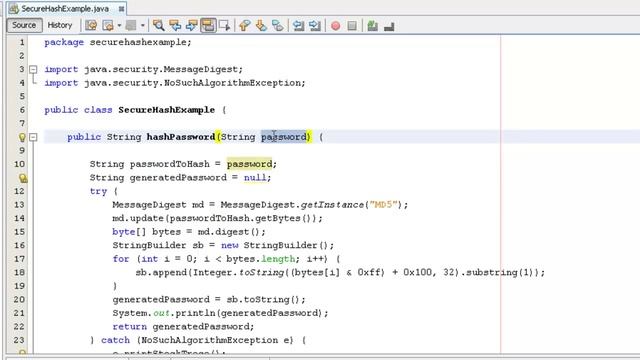The width and height of the screenshot is (640, 360).
Task: Click the null keyword on line 11
Action: 255,178
